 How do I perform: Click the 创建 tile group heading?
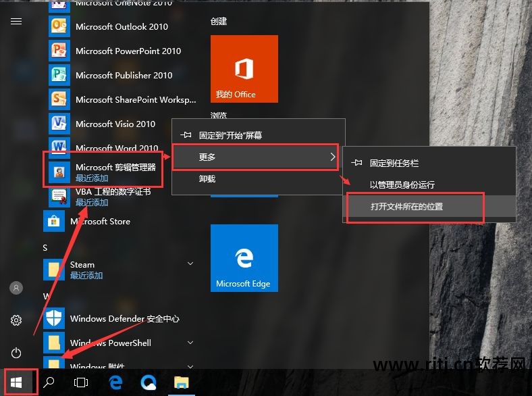coord(219,22)
